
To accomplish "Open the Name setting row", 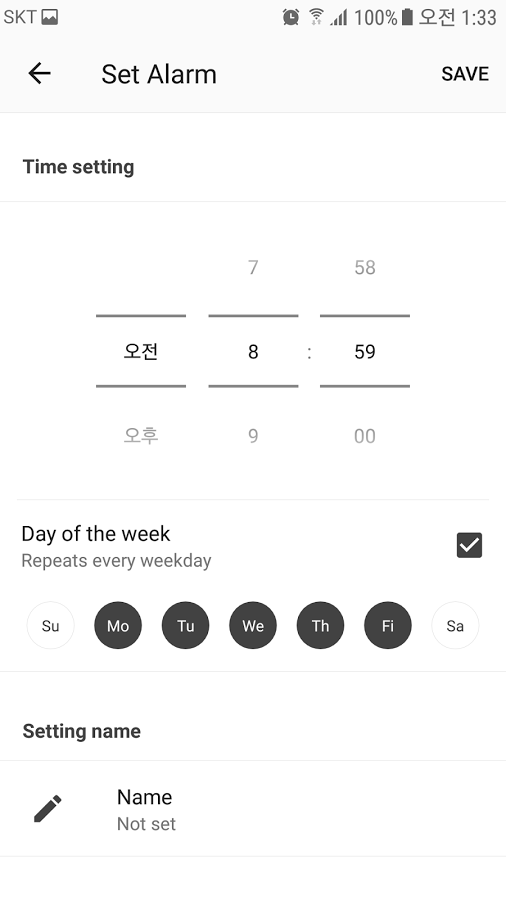I will 253,809.
